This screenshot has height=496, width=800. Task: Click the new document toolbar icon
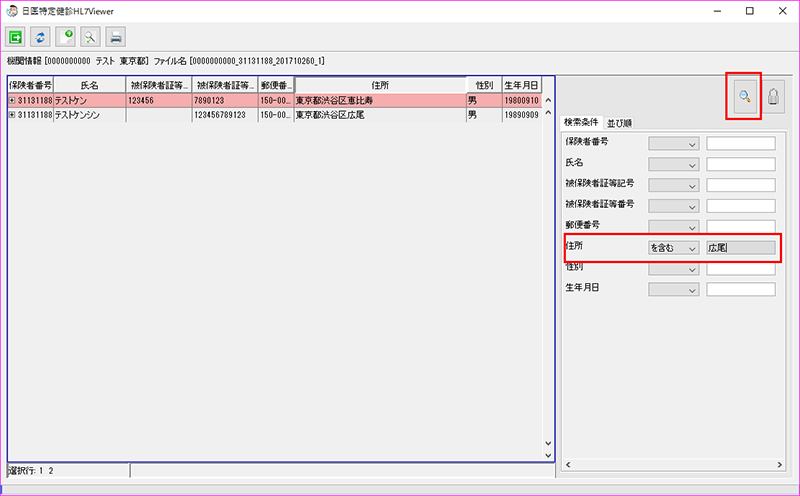coord(66,37)
